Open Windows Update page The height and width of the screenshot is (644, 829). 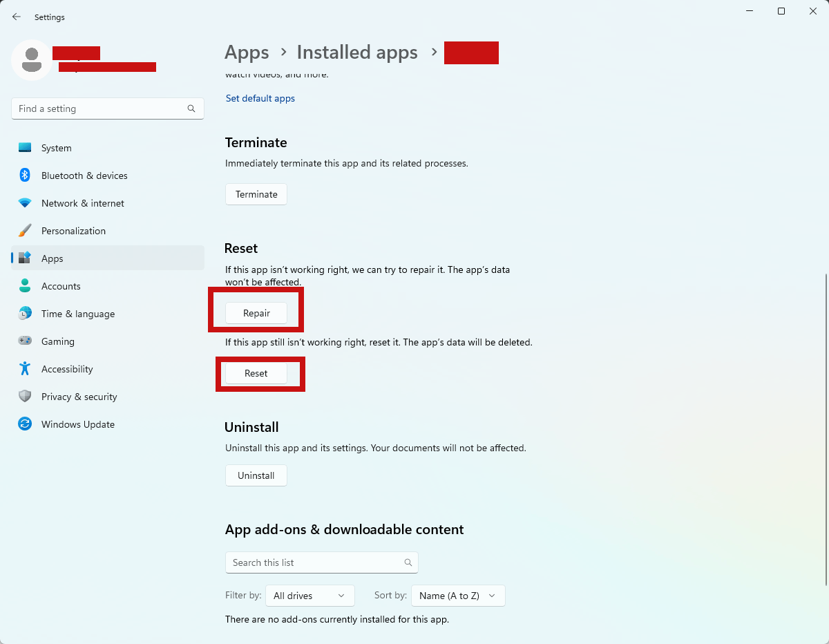point(108,424)
